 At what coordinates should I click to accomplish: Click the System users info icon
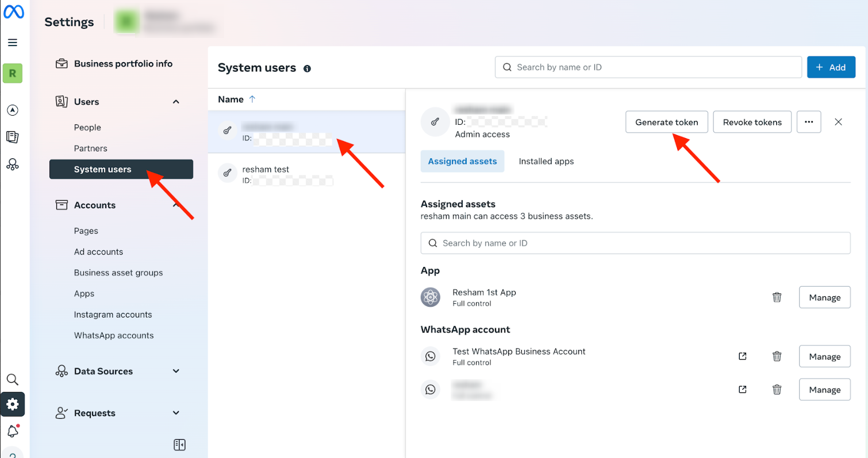[307, 68]
